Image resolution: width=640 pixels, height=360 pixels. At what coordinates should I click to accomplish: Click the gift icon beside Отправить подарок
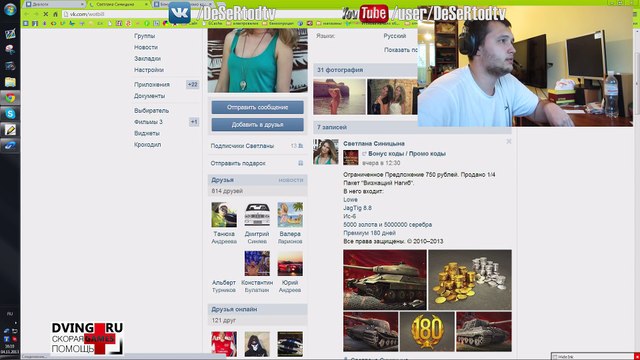(x=300, y=163)
